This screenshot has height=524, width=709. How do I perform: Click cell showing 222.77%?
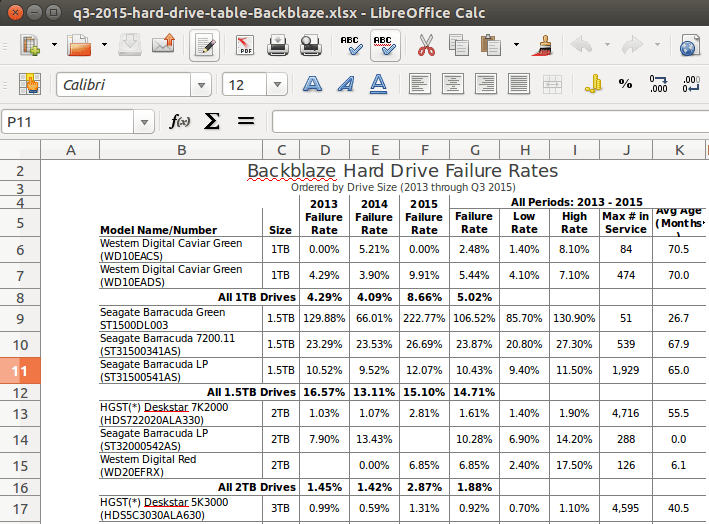click(x=424, y=318)
